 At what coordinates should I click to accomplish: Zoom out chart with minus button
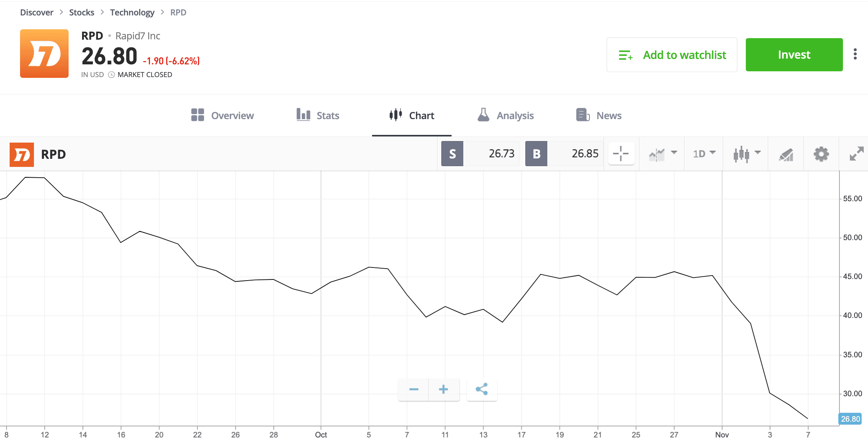point(414,389)
